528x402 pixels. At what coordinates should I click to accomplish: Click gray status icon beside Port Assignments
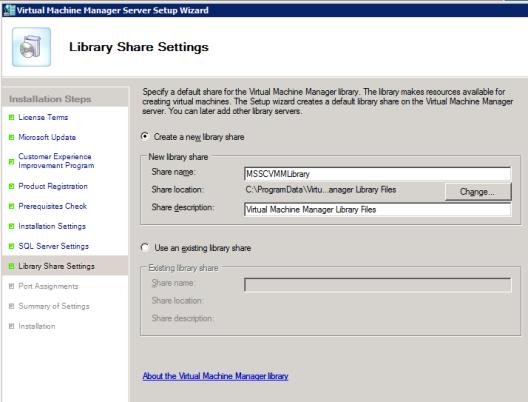(11, 286)
